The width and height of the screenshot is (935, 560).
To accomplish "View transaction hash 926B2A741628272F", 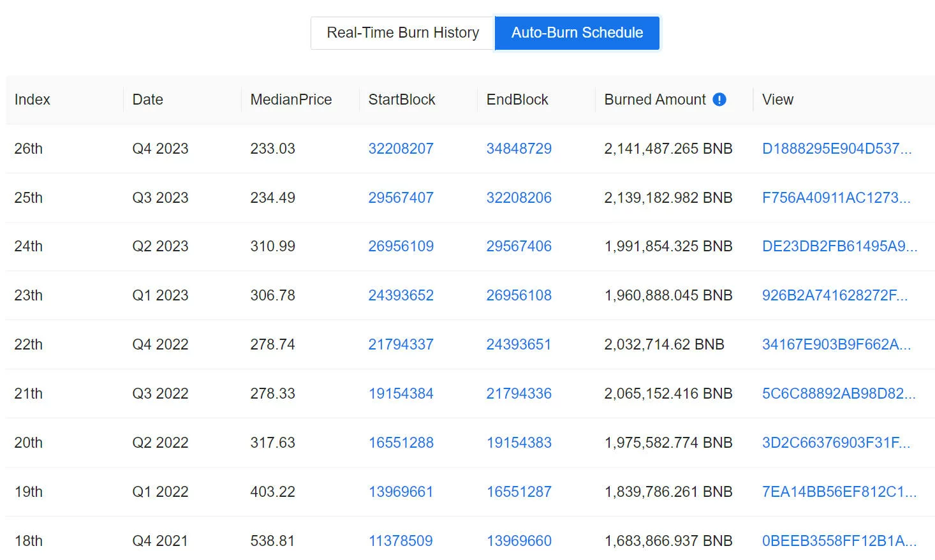I will tap(834, 295).
